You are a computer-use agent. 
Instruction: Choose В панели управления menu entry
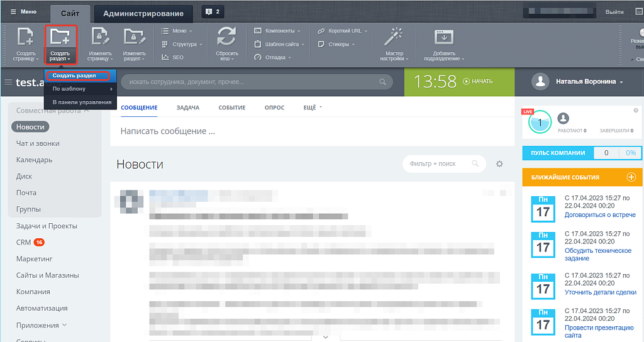click(x=80, y=102)
